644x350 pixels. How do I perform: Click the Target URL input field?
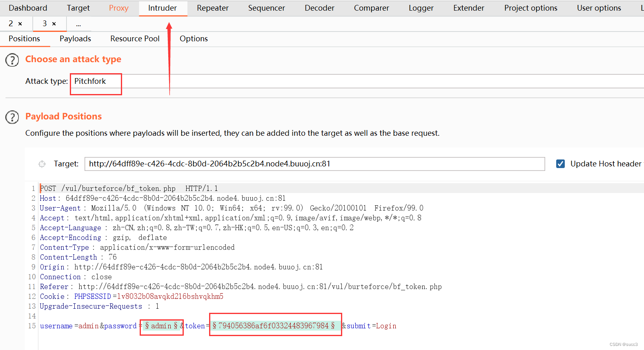pyautogui.click(x=314, y=164)
